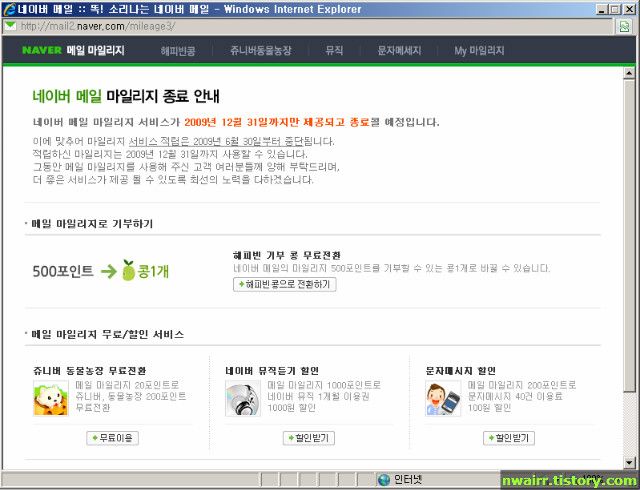Click the 인터넷 globe icon in status bar
Image resolution: width=640 pixels, height=490 pixels.
[x=384, y=480]
